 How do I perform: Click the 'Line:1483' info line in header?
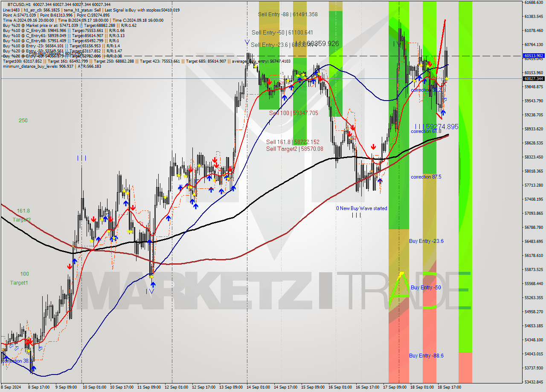[x=91, y=10]
